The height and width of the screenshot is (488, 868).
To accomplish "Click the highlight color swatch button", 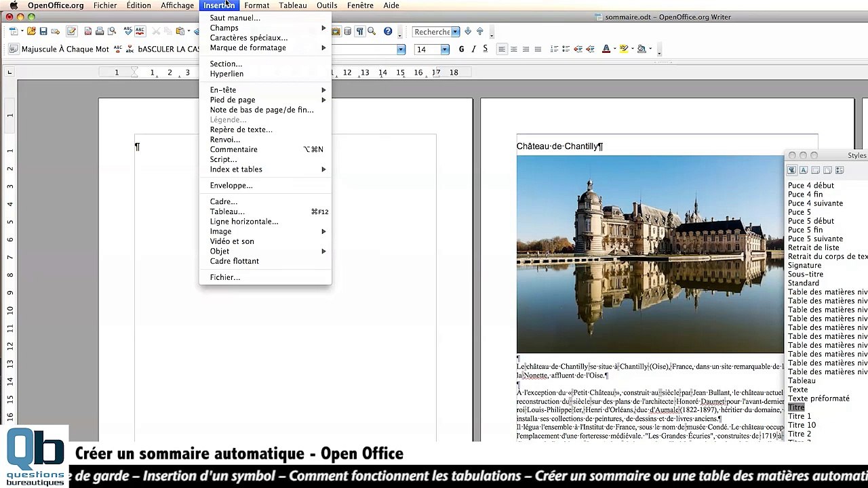I will click(623, 49).
